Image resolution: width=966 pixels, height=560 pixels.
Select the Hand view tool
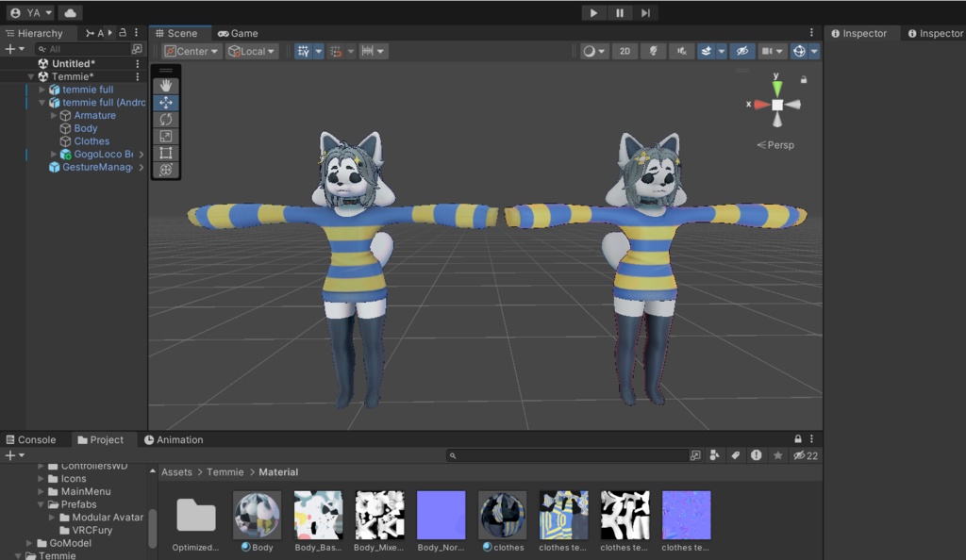pos(166,84)
